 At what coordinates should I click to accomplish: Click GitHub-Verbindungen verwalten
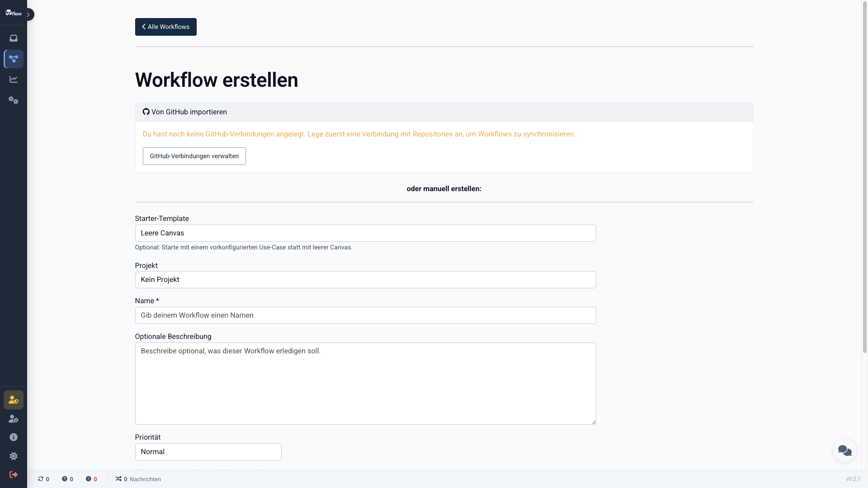194,156
